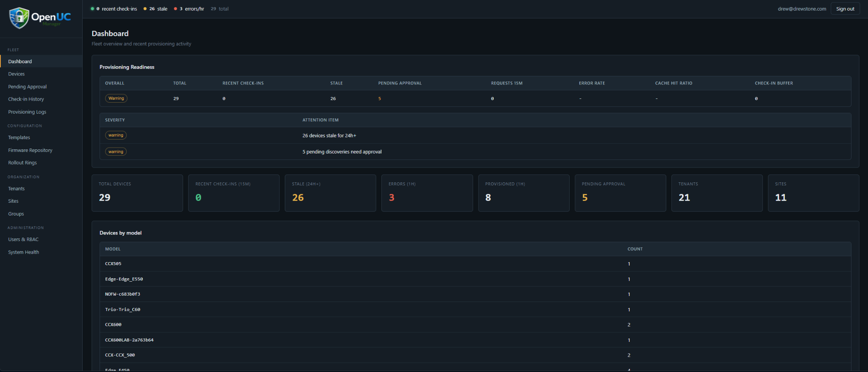Click the Errors (1H) card
Screen dimensions: 868x372
(x=427, y=193)
